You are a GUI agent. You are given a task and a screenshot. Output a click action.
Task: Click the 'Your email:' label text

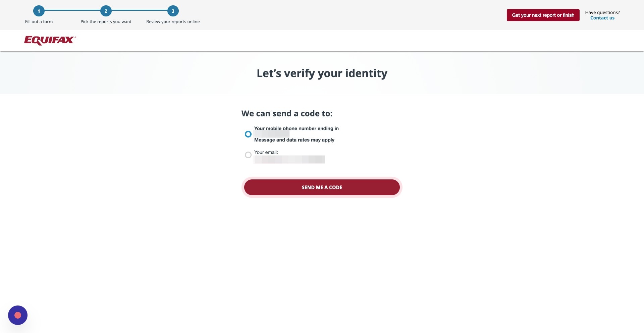[x=266, y=152]
